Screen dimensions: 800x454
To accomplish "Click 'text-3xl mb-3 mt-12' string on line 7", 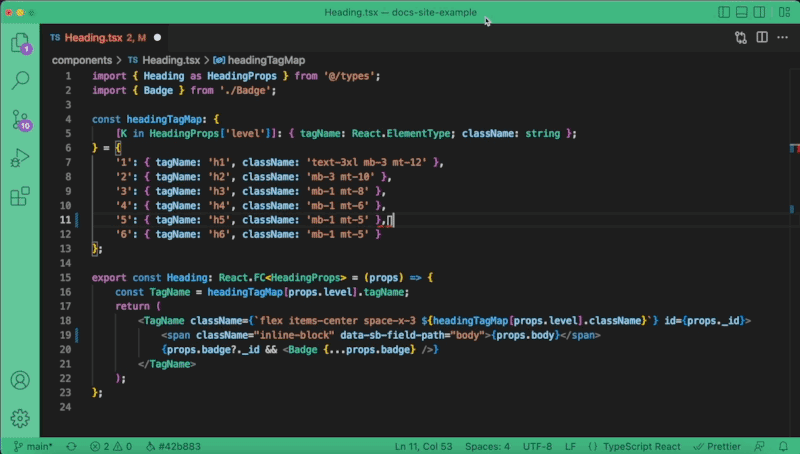I will pos(366,162).
